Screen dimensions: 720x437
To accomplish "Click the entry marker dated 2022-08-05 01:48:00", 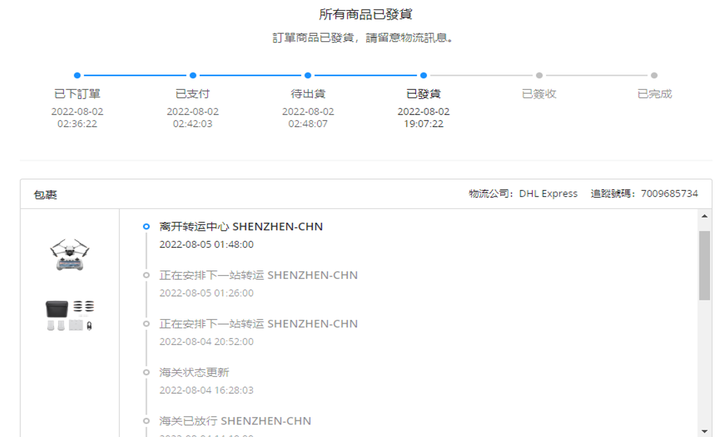I will [146, 226].
